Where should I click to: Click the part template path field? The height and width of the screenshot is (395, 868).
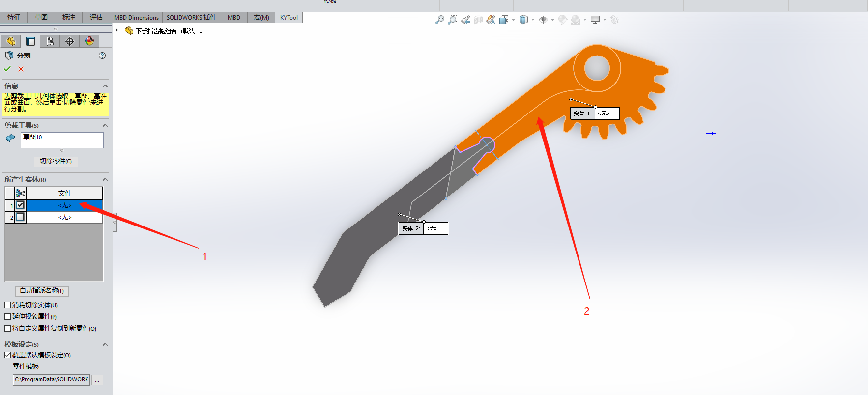(x=51, y=380)
